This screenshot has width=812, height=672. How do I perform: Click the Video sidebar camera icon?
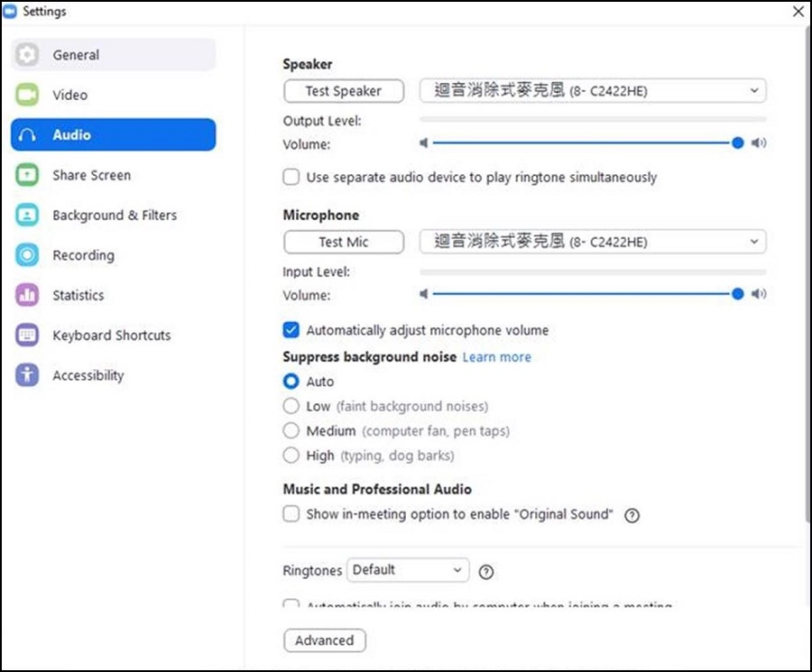pos(28,95)
